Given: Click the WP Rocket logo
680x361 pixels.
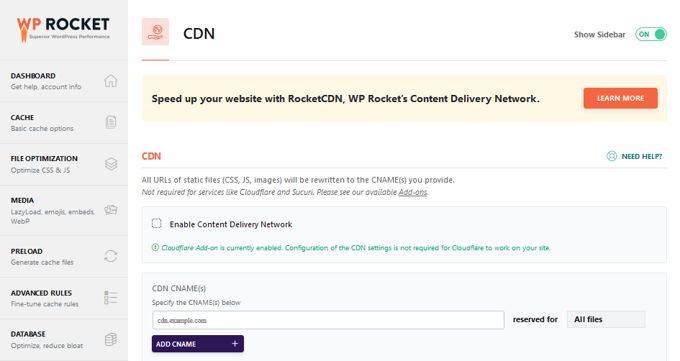Looking at the screenshot, I should pyautogui.click(x=63, y=30).
